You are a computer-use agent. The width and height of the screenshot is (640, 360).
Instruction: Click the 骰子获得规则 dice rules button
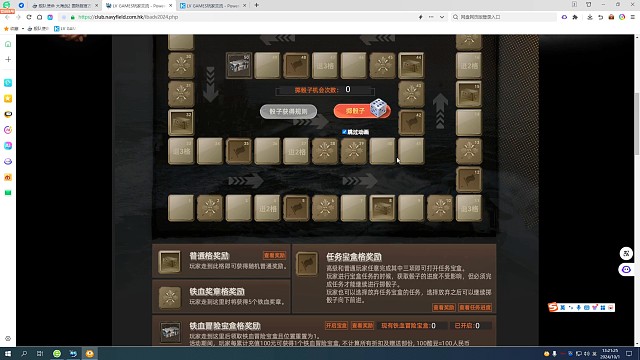tap(288, 111)
